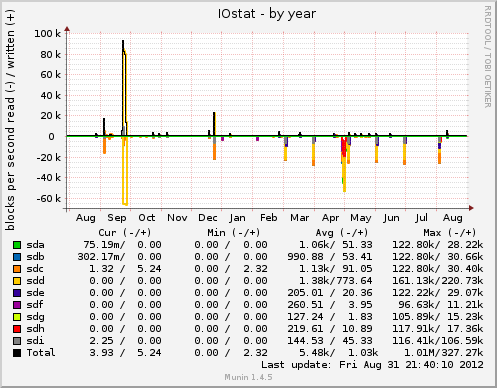This screenshot has height=388, width=497.
Task: Click the Total Max value '1.01M/327.27k'
Action: (x=444, y=353)
